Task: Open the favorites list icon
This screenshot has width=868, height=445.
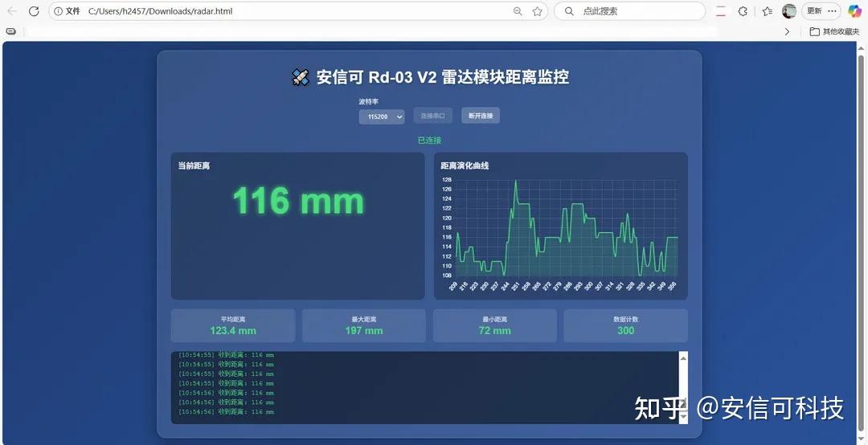Action: [x=768, y=11]
